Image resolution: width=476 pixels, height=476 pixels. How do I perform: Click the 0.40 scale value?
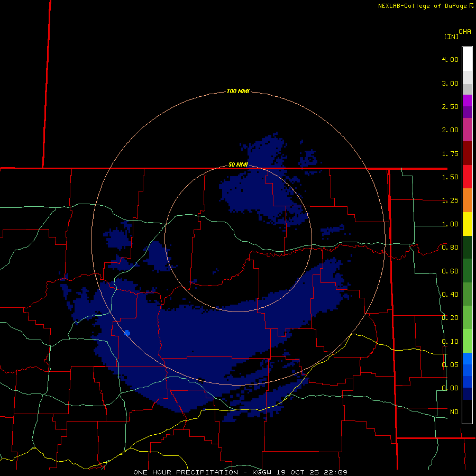(x=450, y=295)
